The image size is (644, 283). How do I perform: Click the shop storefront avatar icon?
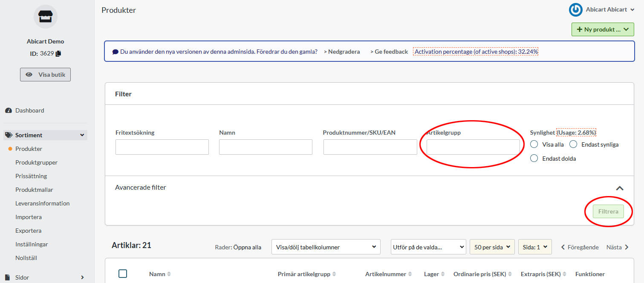45,17
